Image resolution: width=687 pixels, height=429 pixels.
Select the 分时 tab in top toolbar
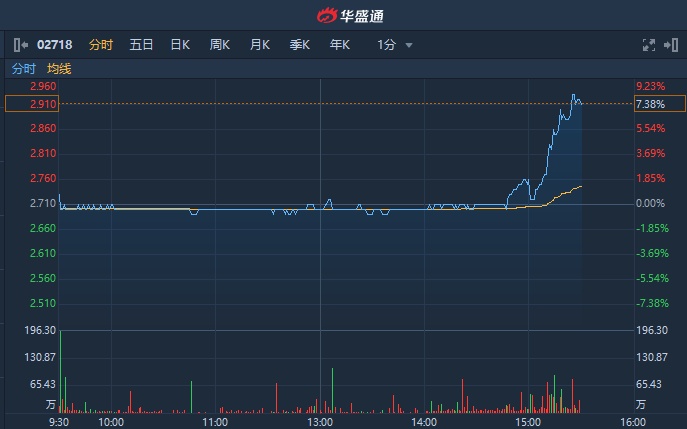point(101,45)
